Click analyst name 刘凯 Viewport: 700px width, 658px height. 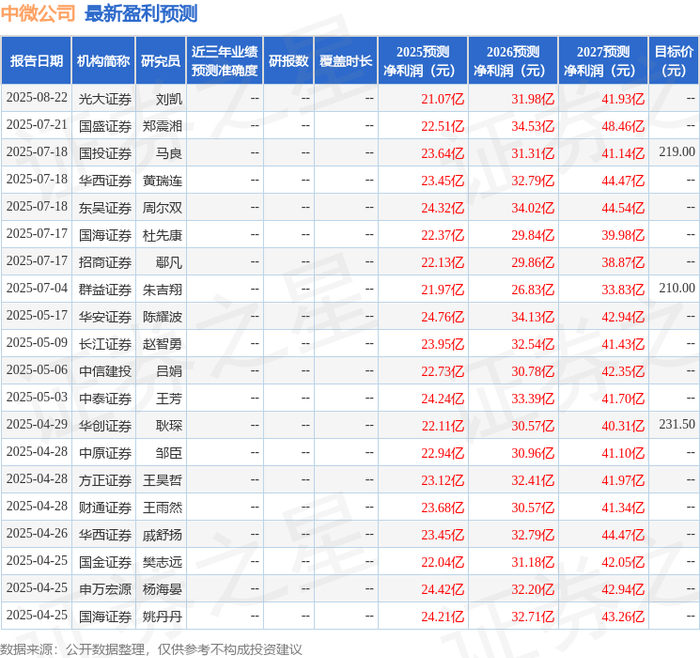click(x=169, y=99)
